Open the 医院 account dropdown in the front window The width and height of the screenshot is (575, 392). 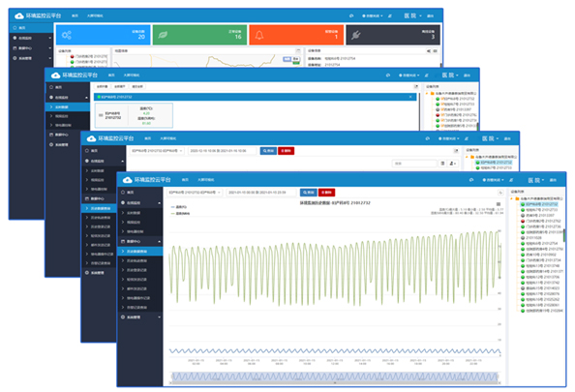(x=535, y=180)
